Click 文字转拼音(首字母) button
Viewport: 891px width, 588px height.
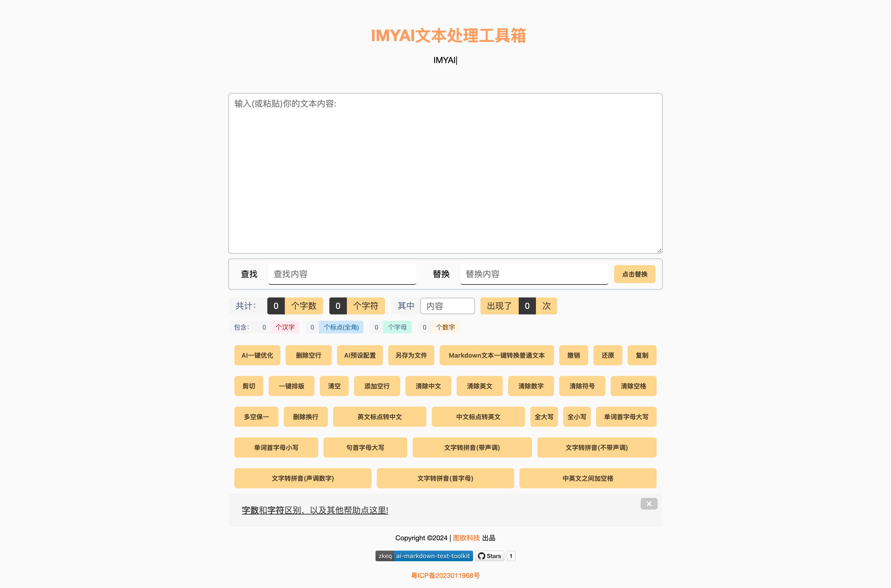click(x=445, y=478)
